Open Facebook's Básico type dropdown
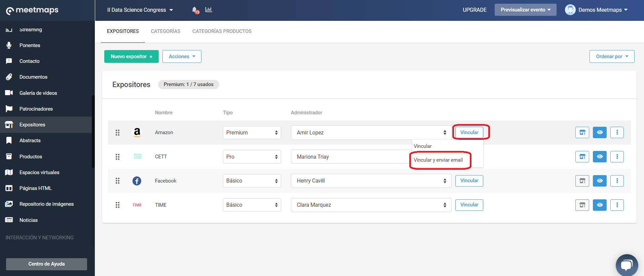This screenshot has width=644, height=276. [x=252, y=181]
